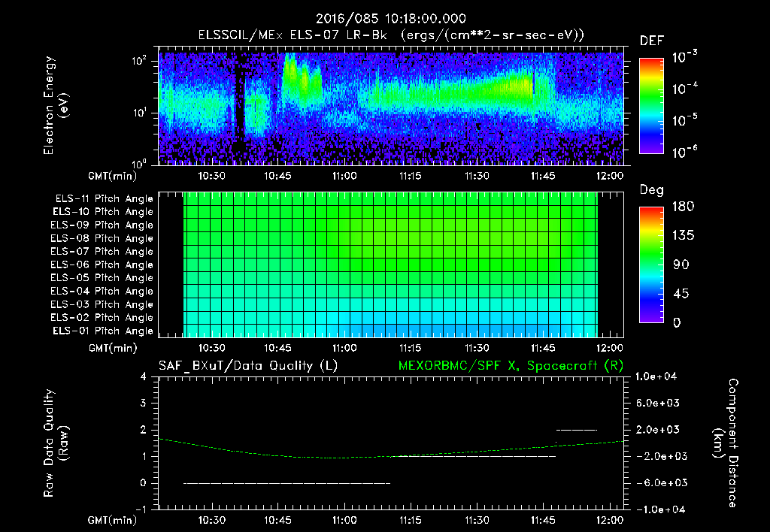Screen dimensions: 770x532
Task: Click the 'GMT(min)' label under data quality panel
Action: coord(113,520)
